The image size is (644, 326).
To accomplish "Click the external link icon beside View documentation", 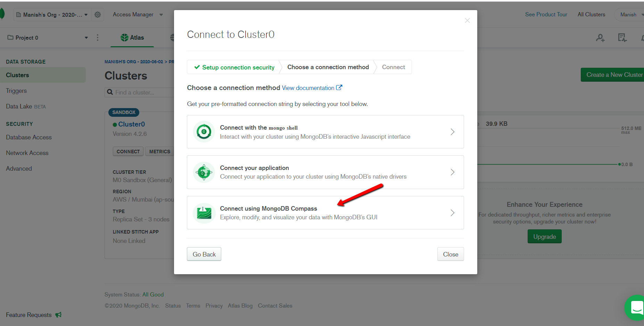I will point(339,88).
